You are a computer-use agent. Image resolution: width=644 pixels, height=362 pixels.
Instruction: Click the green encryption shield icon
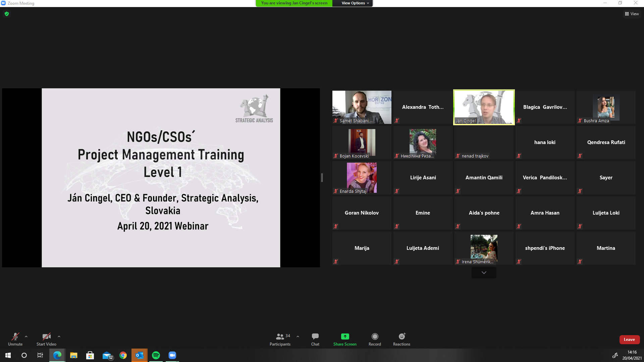7,14
